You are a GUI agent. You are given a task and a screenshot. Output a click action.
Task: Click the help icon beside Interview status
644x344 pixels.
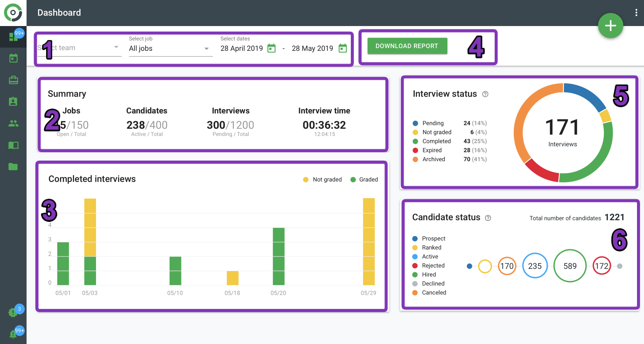(x=485, y=94)
